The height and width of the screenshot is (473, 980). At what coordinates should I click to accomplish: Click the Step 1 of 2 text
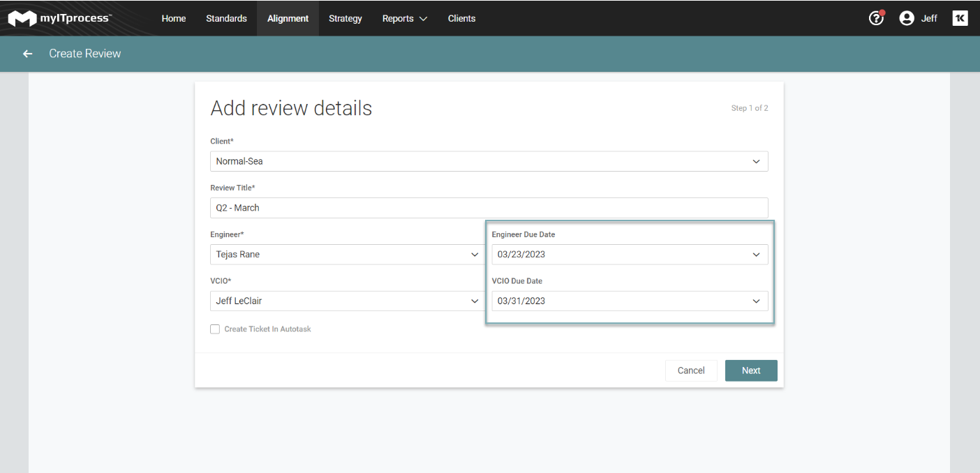click(x=750, y=108)
